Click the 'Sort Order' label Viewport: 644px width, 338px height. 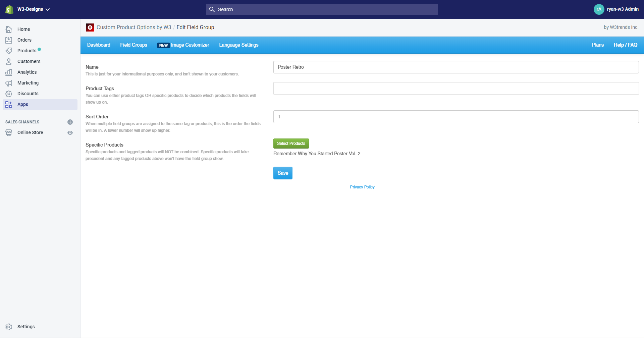point(97,117)
